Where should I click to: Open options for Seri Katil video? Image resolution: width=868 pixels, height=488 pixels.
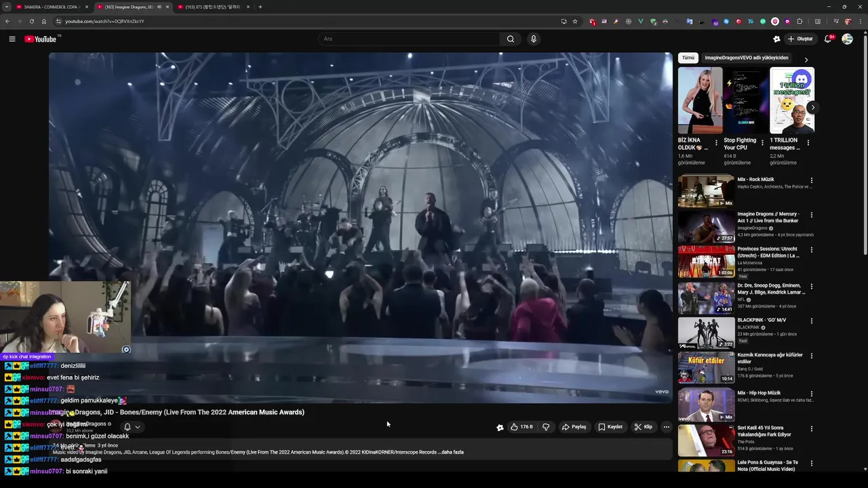click(x=812, y=429)
